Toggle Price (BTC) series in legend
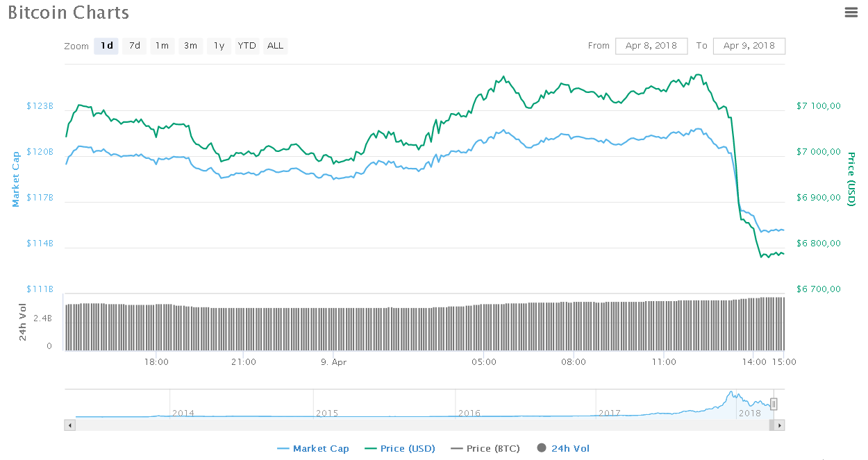The image size is (868, 460). point(485,449)
